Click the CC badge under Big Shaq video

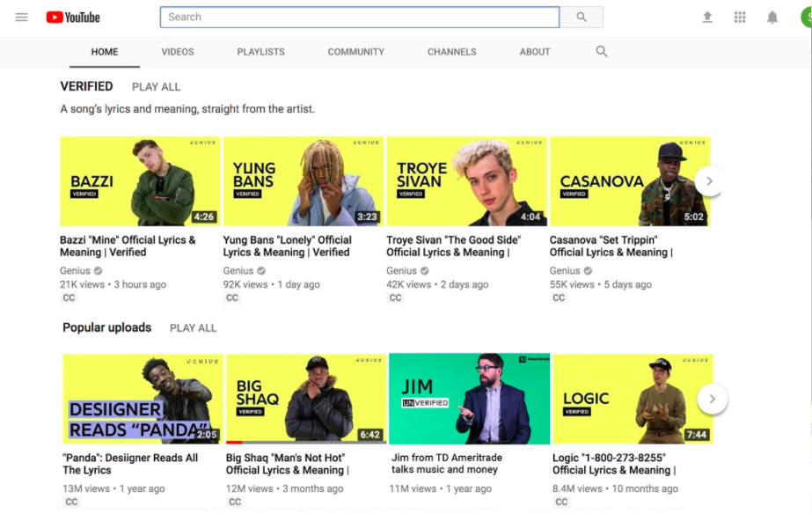235,502
